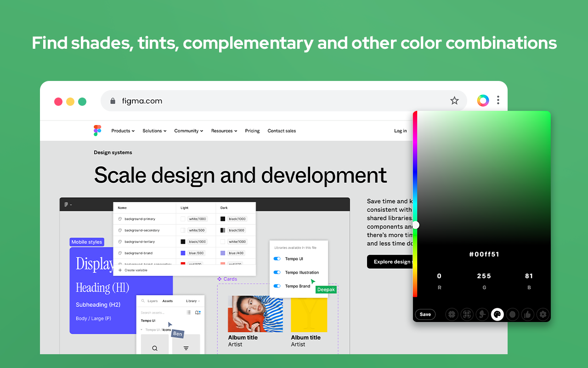Click the Cards component icon
The width and height of the screenshot is (588, 368).
pyautogui.click(x=220, y=279)
